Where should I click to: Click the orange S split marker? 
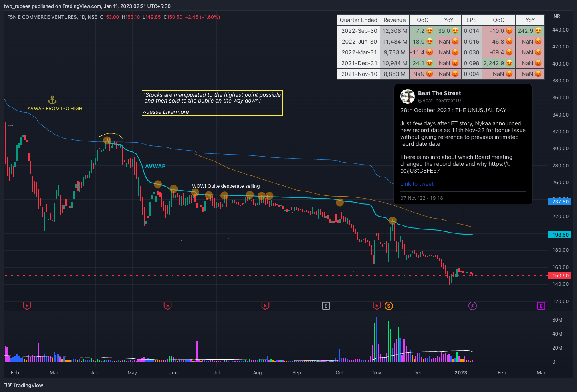pyautogui.click(x=389, y=306)
